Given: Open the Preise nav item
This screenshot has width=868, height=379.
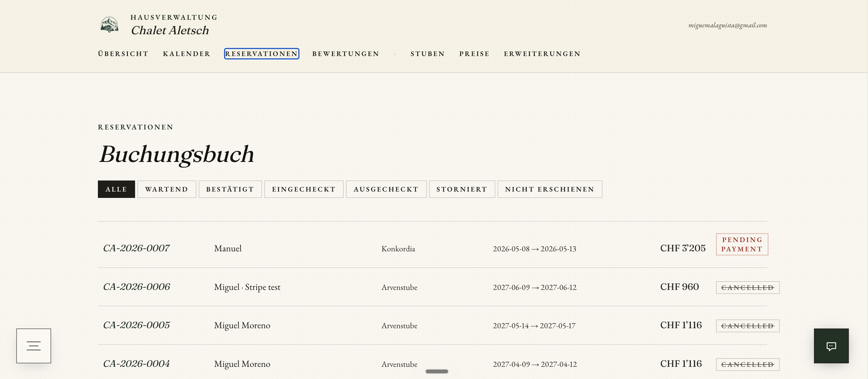Looking at the screenshot, I should point(474,54).
